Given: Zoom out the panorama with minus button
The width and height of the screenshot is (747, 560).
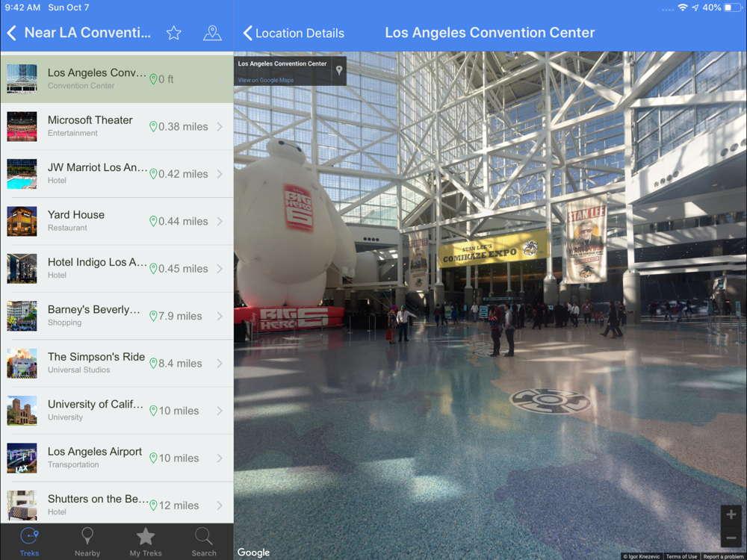Looking at the screenshot, I should (731, 538).
